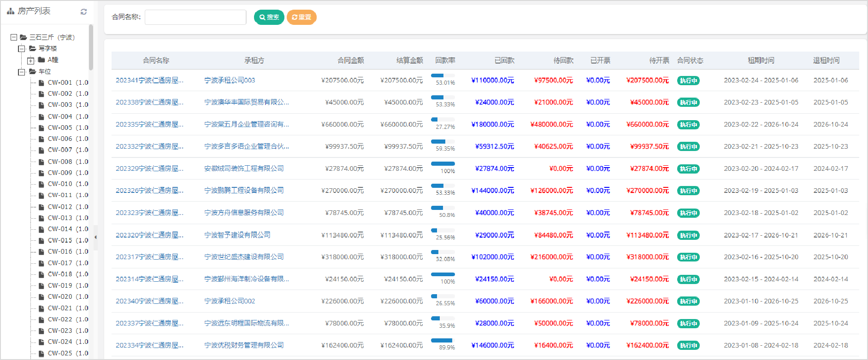Click the 27.27% collection progress bar
Image resolution: width=868 pixels, height=360 pixels.
click(x=443, y=120)
